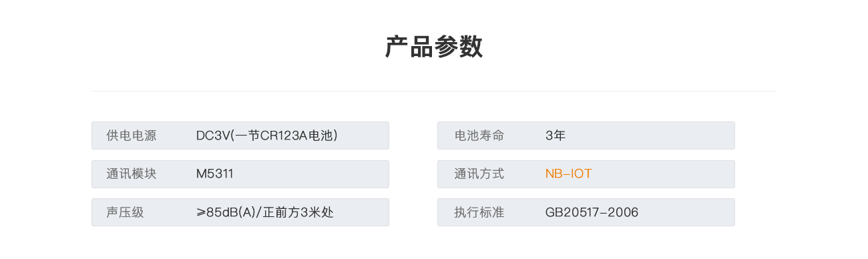The height and width of the screenshot is (259, 868).
Task: Select the 供电电源 label
Action: [132, 136]
